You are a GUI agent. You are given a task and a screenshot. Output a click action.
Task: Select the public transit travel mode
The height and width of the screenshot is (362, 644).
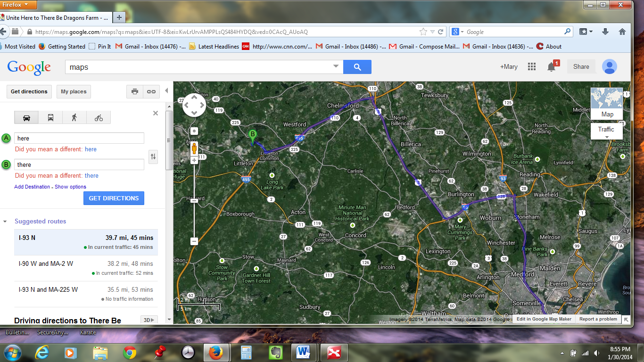[50, 117]
